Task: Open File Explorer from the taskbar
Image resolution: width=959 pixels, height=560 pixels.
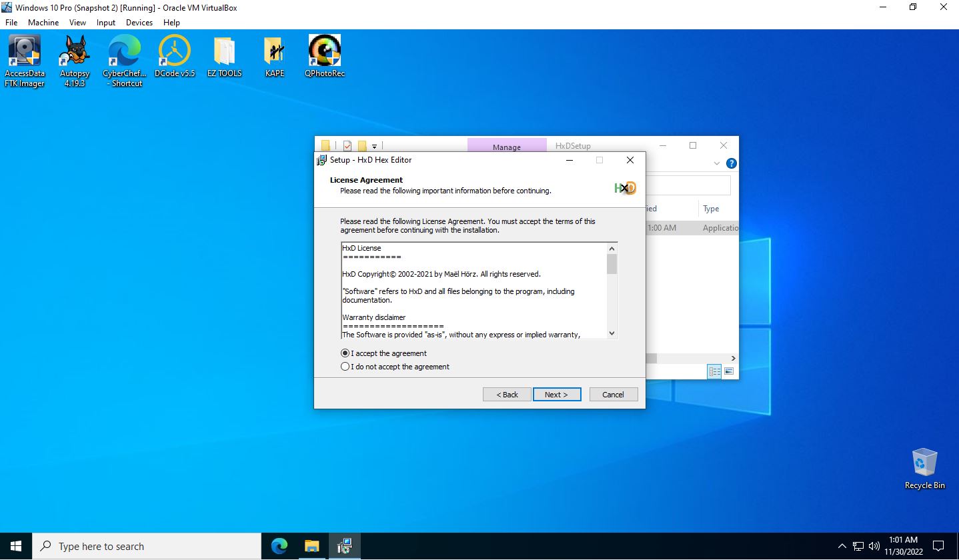Action: [311, 546]
